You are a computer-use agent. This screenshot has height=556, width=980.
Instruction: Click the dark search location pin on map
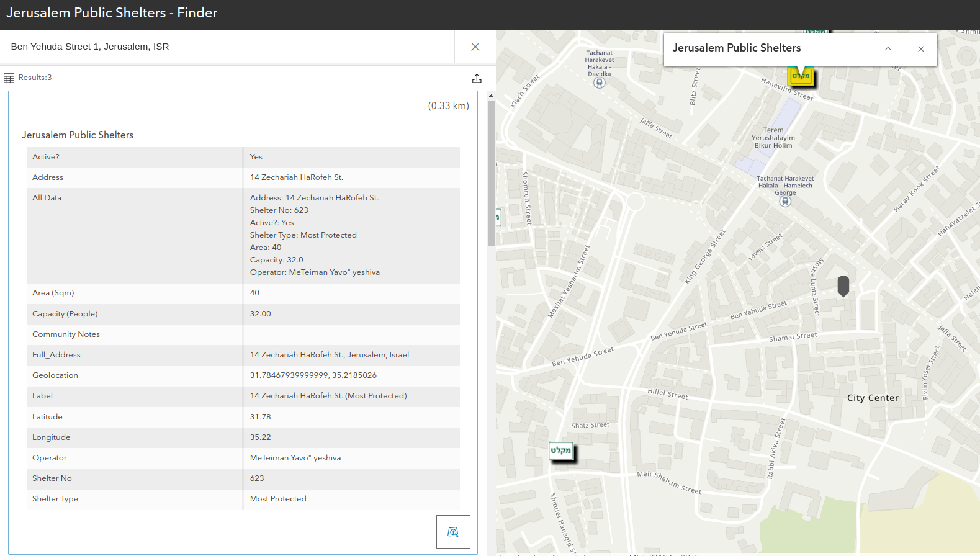click(x=843, y=286)
